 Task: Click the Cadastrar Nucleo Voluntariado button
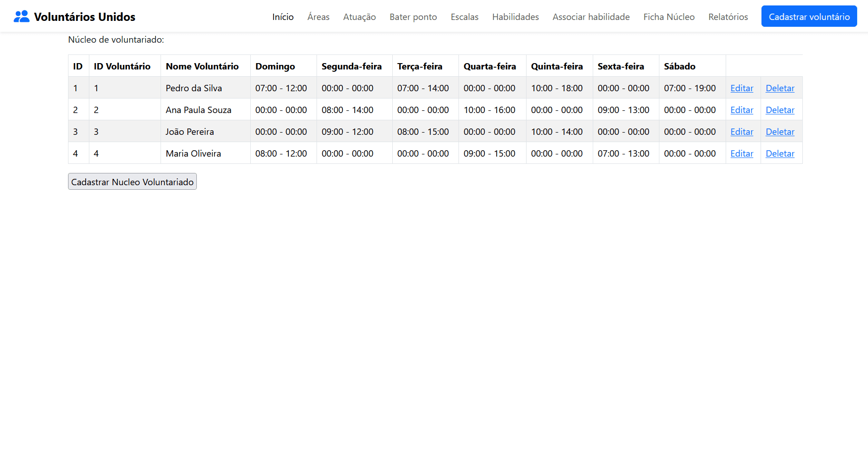(132, 182)
